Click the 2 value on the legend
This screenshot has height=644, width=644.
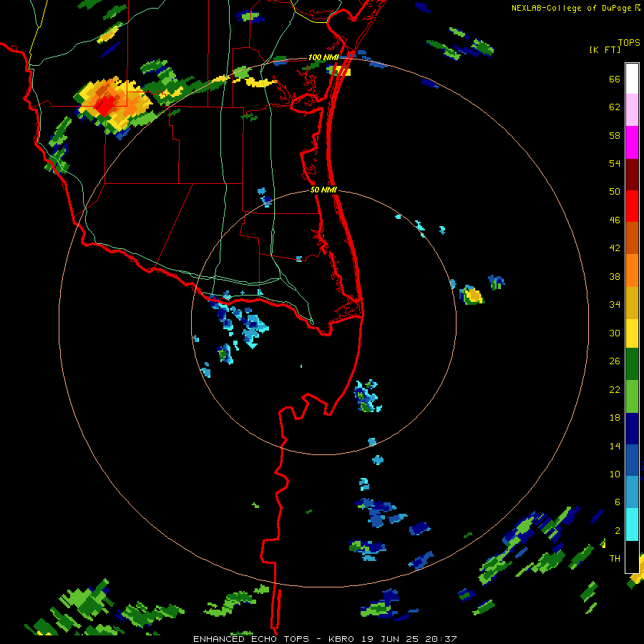[617, 531]
